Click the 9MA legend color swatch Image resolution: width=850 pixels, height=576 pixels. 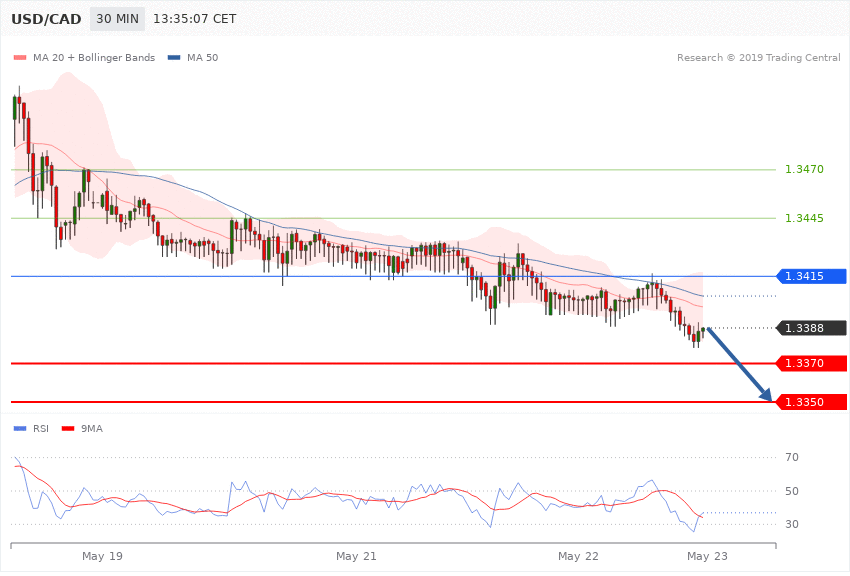pyautogui.click(x=68, y=429)
